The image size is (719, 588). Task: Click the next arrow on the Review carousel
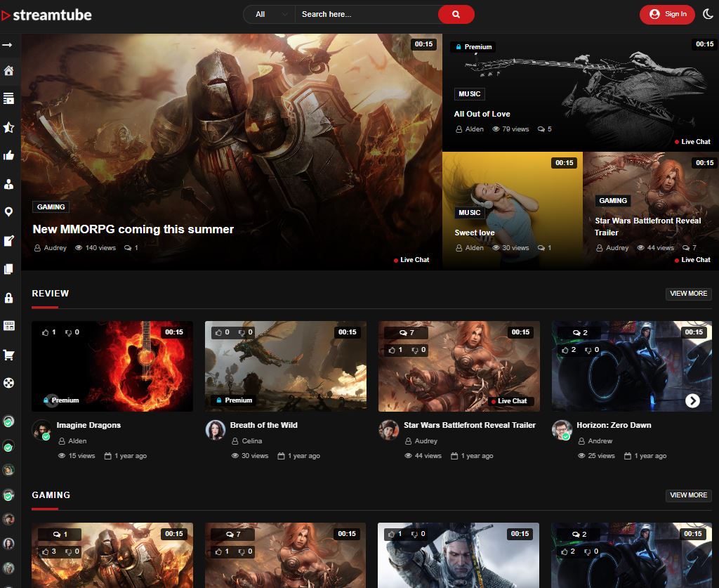pos(692,401)
